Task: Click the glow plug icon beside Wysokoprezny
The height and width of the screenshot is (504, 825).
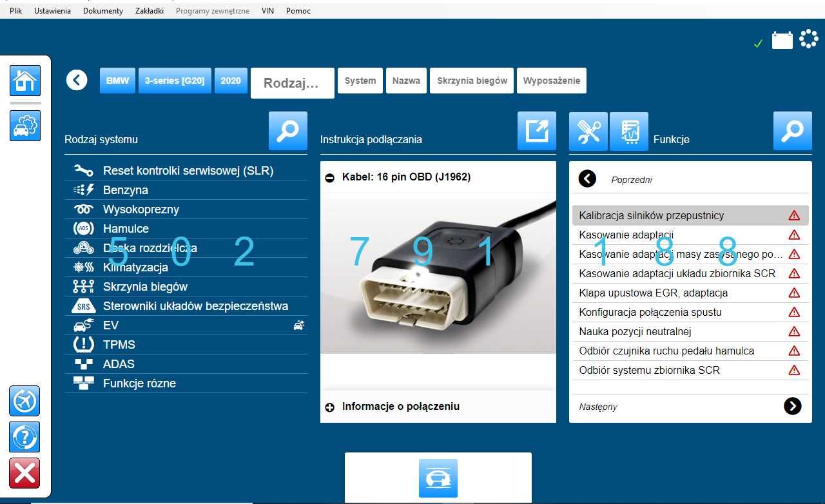Action: 84,209
